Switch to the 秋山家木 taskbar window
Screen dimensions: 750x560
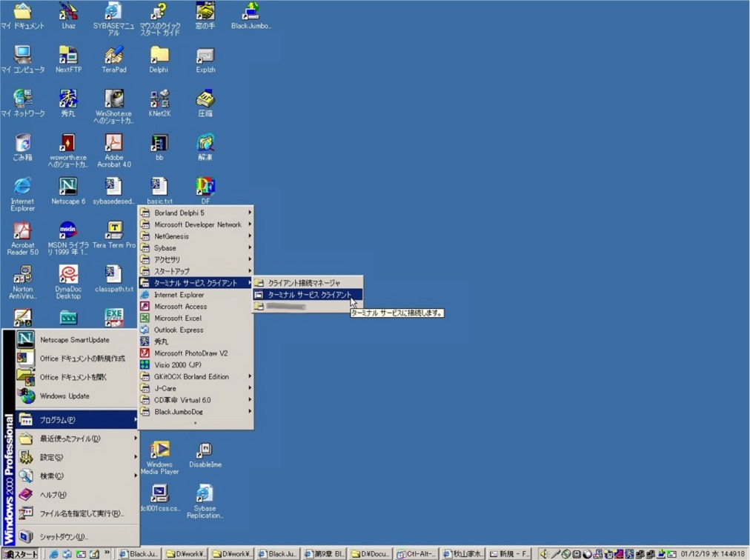click(463, 554)
